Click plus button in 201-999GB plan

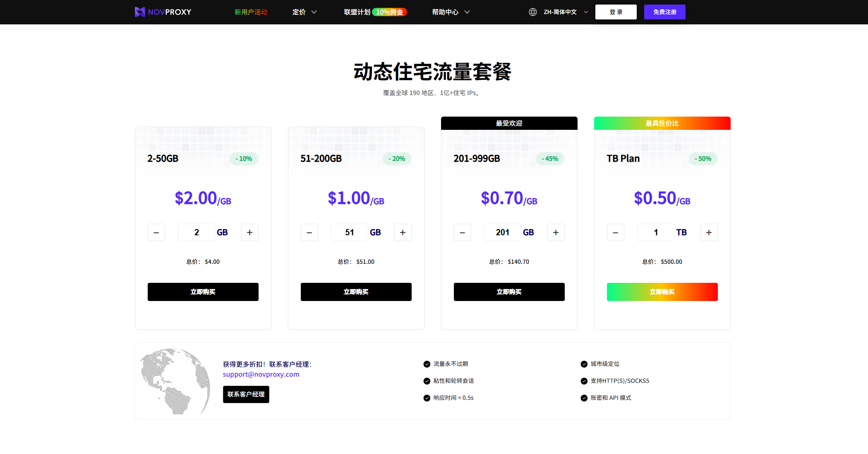(x=556, y=232)
